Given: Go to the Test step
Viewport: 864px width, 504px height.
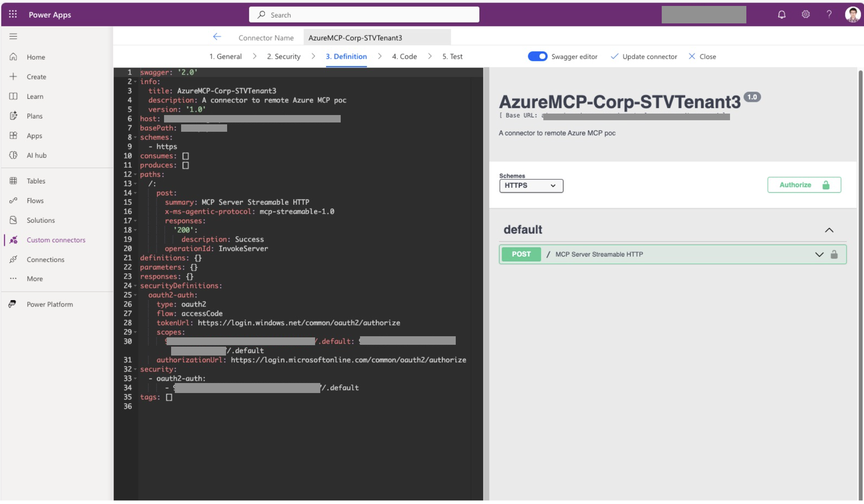Looking at the screenshot, I should [x=452, y=56].
